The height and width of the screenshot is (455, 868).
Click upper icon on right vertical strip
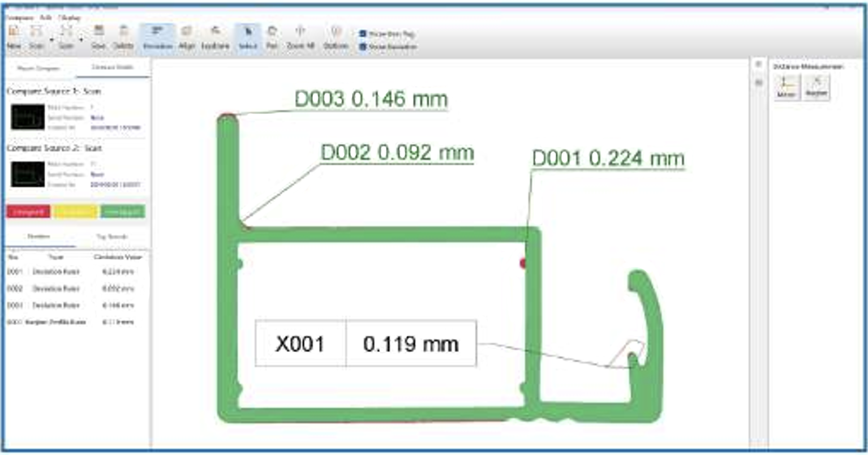pos(759,65)
